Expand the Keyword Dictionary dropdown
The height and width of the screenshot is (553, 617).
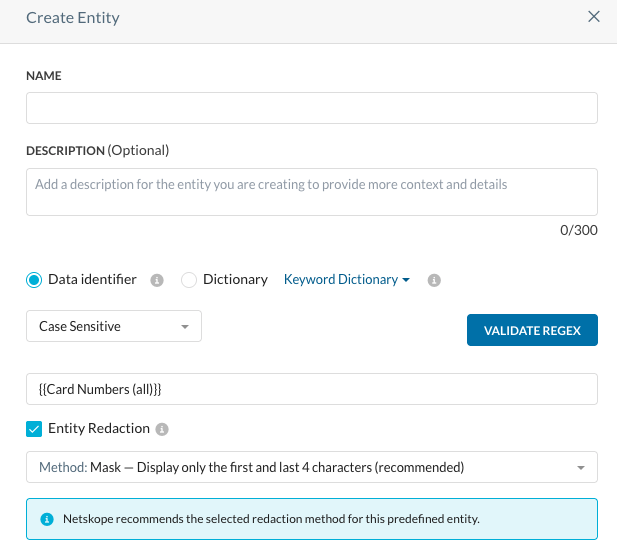(x=347, y=279)
